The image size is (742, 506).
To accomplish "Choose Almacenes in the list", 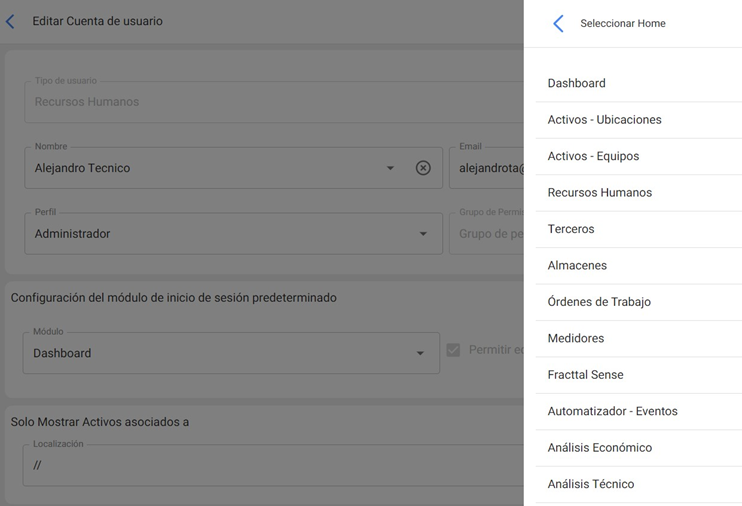I will pos(577,266).
